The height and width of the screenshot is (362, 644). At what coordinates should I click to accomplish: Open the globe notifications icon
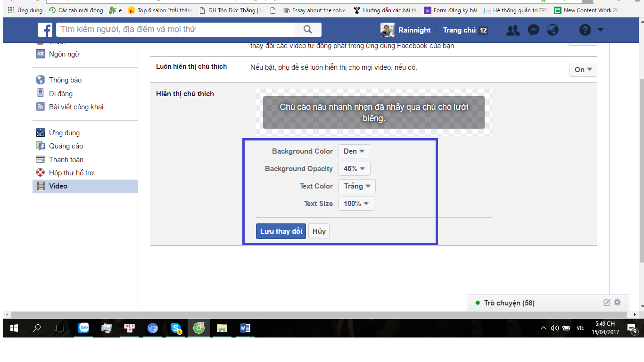pos(553,30)
